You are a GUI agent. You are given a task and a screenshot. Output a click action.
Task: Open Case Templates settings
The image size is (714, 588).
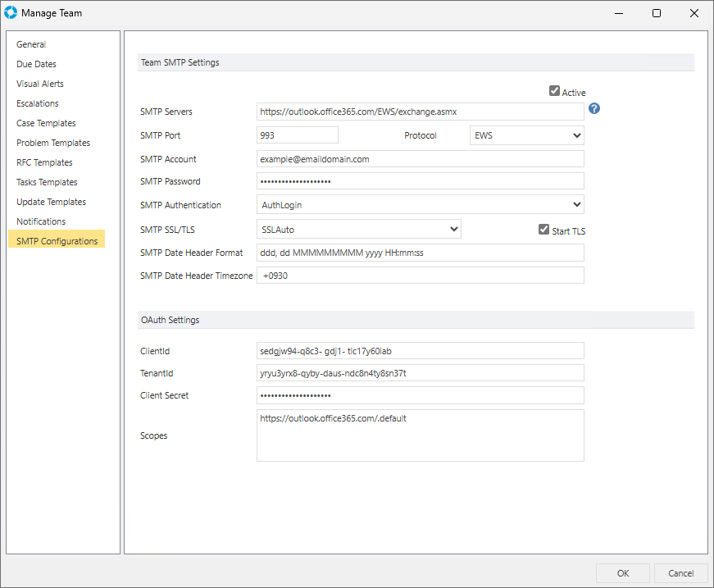tap(46, 123)
